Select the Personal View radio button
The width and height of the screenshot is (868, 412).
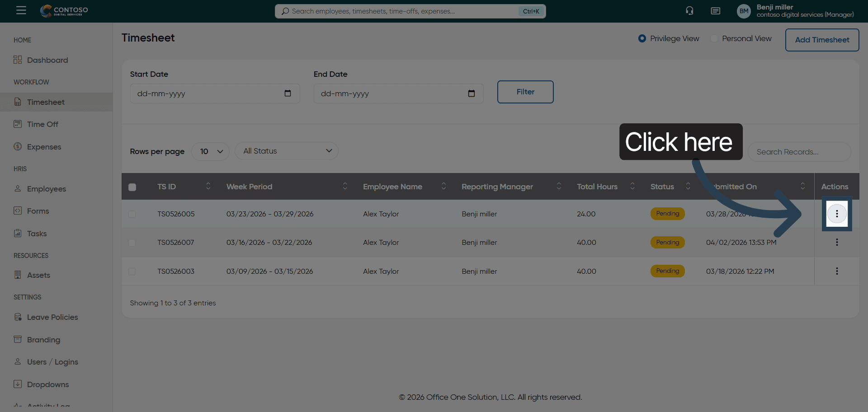pos(714,38)
